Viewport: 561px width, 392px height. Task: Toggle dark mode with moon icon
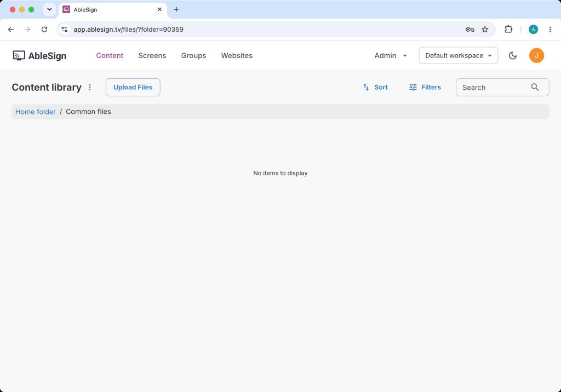pyautogui.click(x=512, y=55)
